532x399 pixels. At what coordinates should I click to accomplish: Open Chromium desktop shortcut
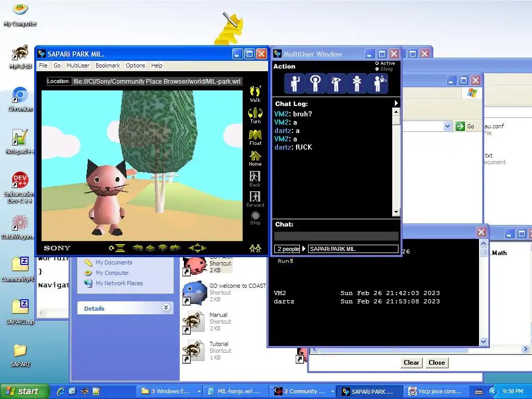pos(20,99)
